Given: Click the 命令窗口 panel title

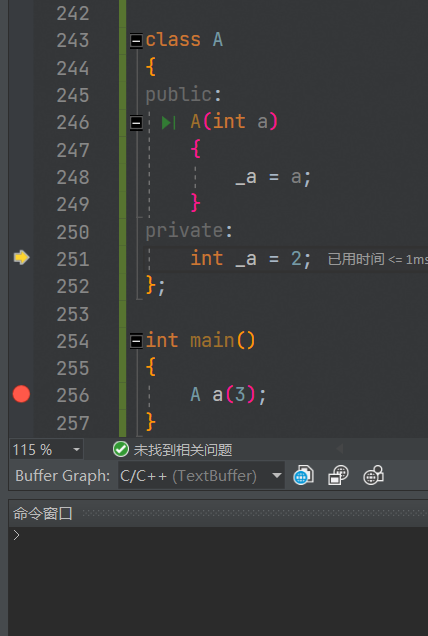Looking at the screenshot, I should [x=43, y=514].
